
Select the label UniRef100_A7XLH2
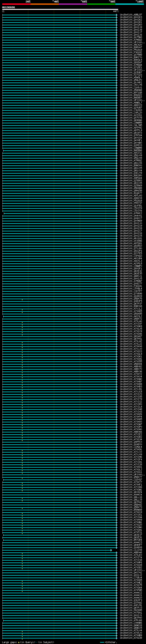point(131,342)
